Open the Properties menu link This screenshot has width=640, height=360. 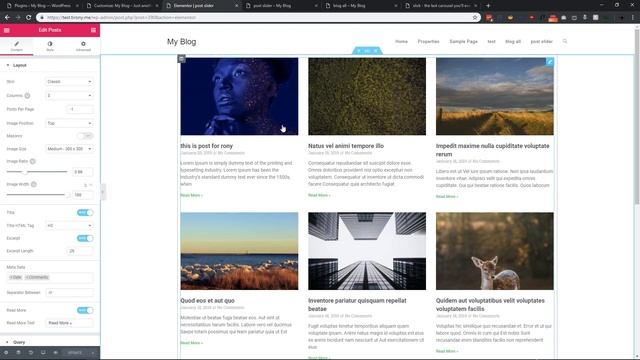(428, 42)
